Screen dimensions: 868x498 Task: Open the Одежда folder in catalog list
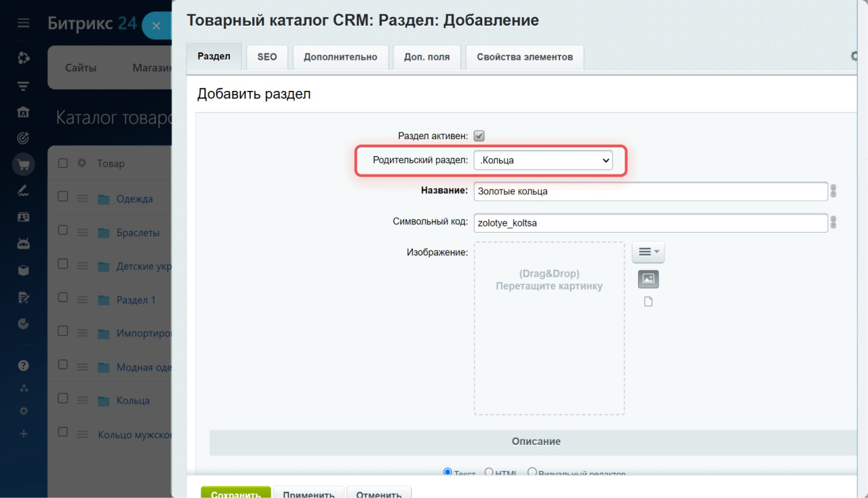(x=134, y=199)
